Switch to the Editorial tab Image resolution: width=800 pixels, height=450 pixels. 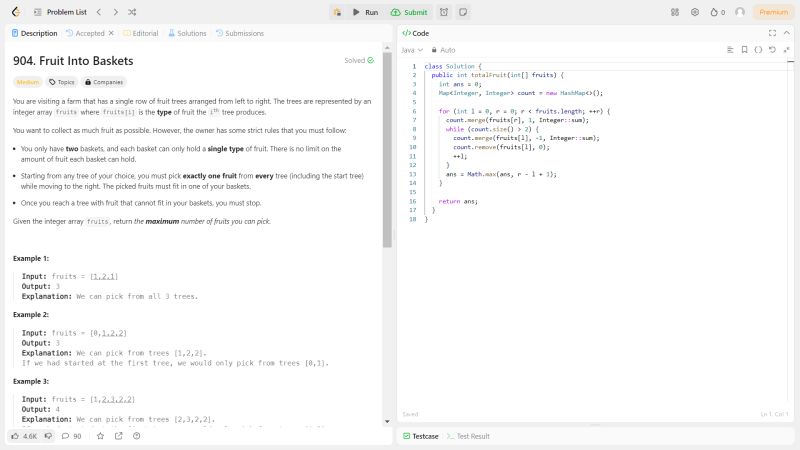[140, 33]
